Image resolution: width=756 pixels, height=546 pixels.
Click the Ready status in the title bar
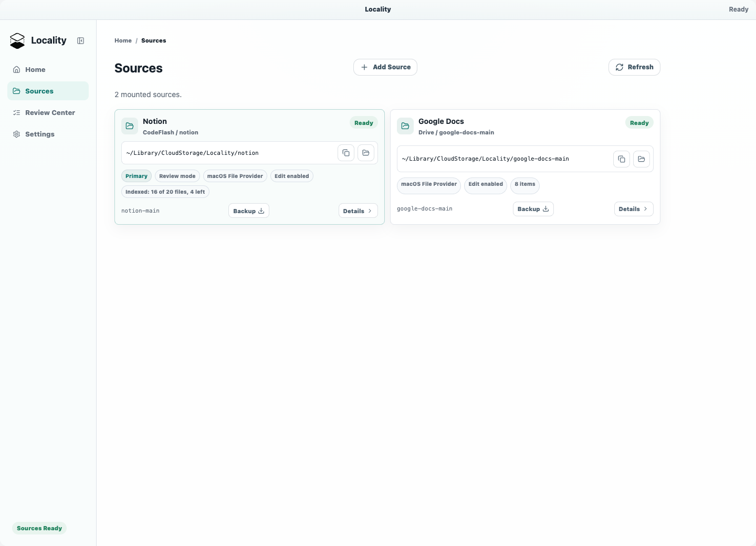pos(739,9)
